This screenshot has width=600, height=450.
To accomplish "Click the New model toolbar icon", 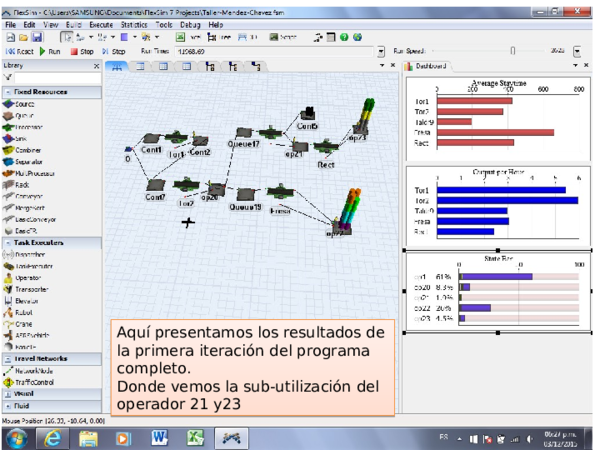I will point(11,37).
